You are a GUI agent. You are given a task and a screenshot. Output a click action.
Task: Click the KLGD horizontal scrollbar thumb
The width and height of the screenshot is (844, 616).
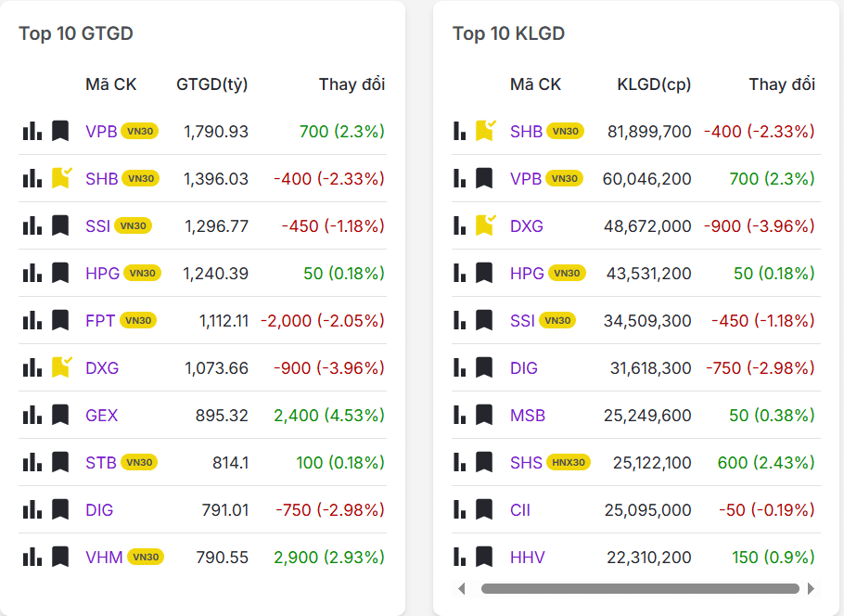pyautogui.click(x=640, y=588)
